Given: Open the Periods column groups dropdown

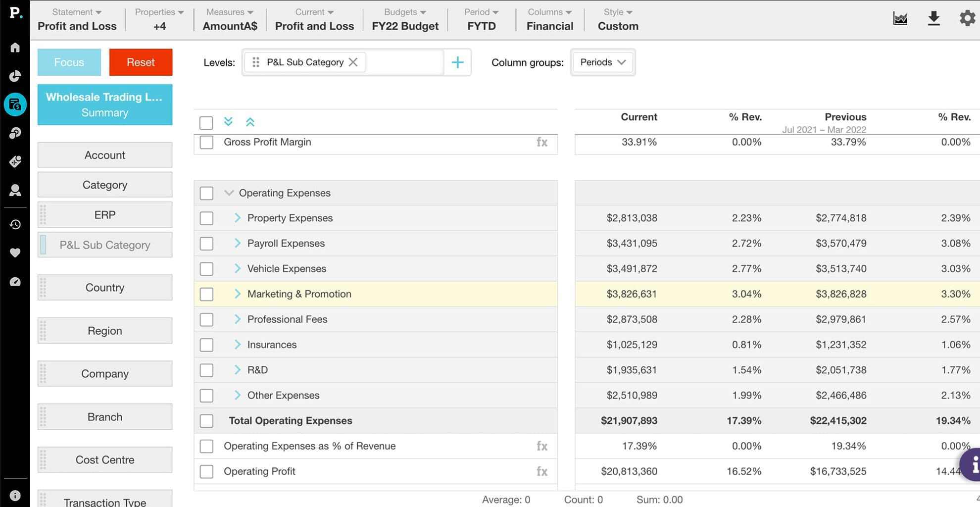Looking at the screenshot, I should (602, 62).
